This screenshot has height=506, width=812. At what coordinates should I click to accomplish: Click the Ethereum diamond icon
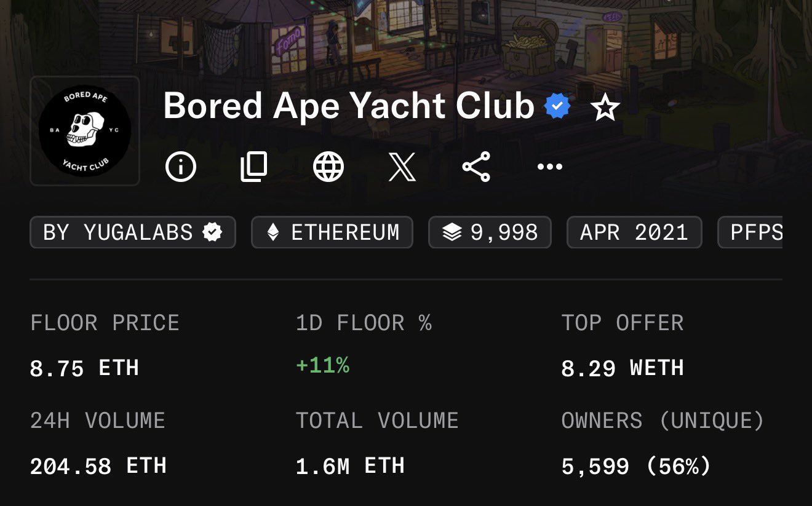pyautogui.click(x=273, y=232)
